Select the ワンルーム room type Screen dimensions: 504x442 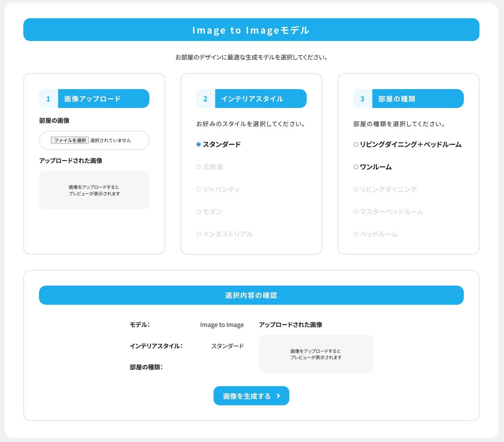[356, 167]
